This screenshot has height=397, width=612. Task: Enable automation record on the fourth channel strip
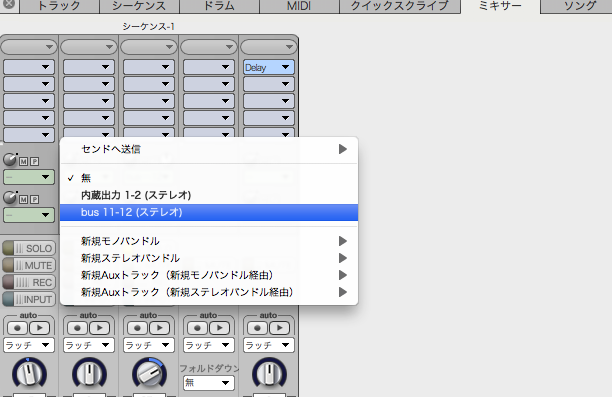click(197, 328)
